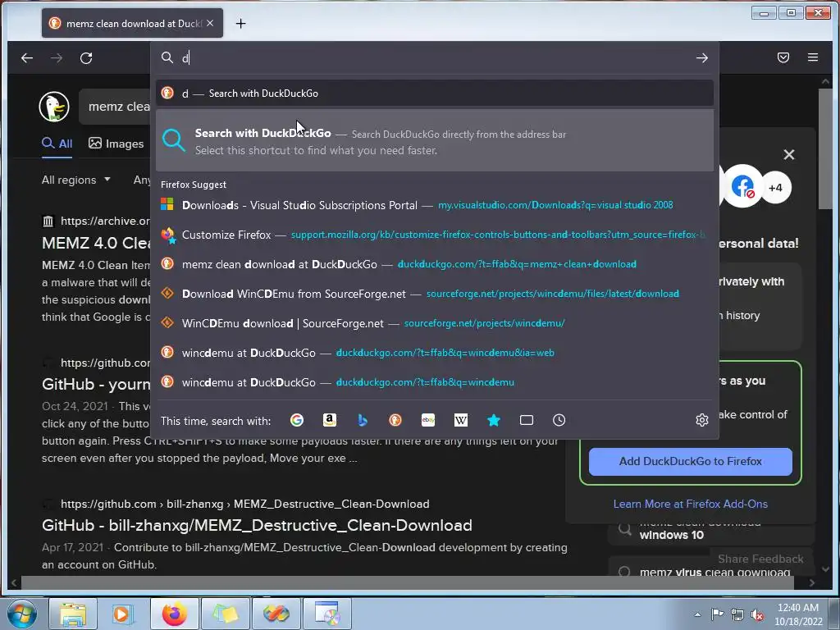Open GitHub bill-zhanxg/MEMZ_Destructive_Clean-Download result
Image resolution: width=840 pixels, height=630 pixels.
coord(257,526)
